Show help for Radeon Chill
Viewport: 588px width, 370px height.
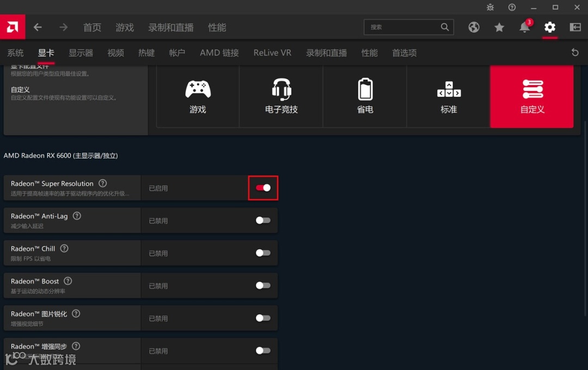coord(64,248)
